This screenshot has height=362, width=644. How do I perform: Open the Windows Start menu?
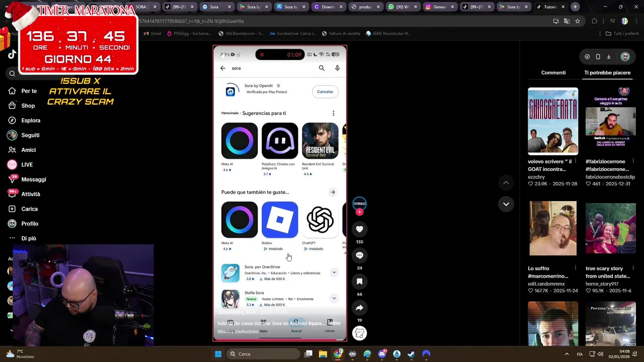pyautogui.click(x=218, y=354)
